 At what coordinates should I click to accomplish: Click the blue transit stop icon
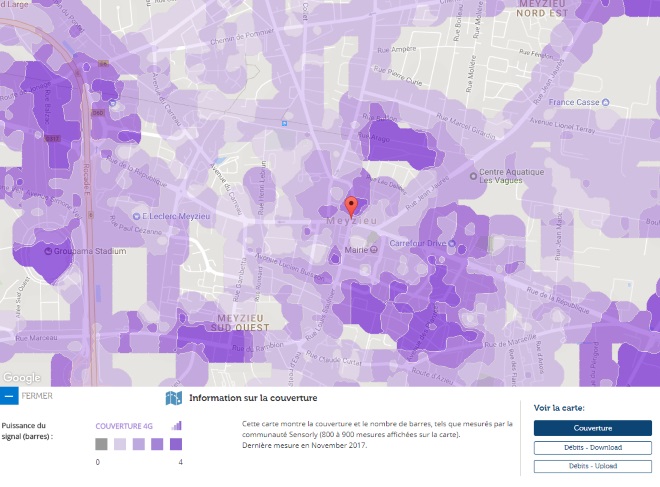[285, 124]
